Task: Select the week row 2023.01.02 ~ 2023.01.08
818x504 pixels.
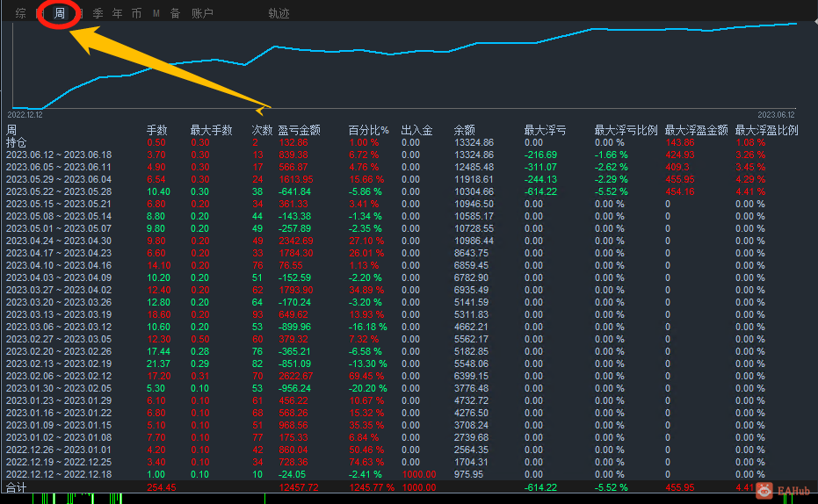Action: click(59, 437)
